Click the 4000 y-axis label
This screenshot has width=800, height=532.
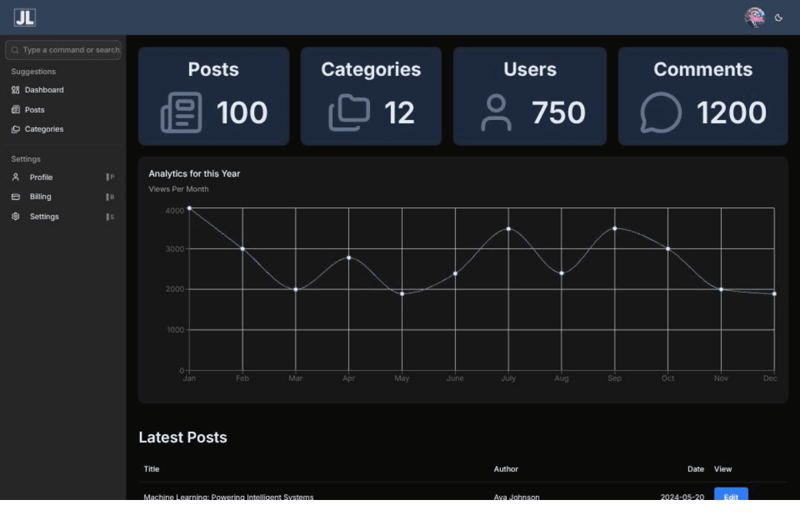[175, 211]
